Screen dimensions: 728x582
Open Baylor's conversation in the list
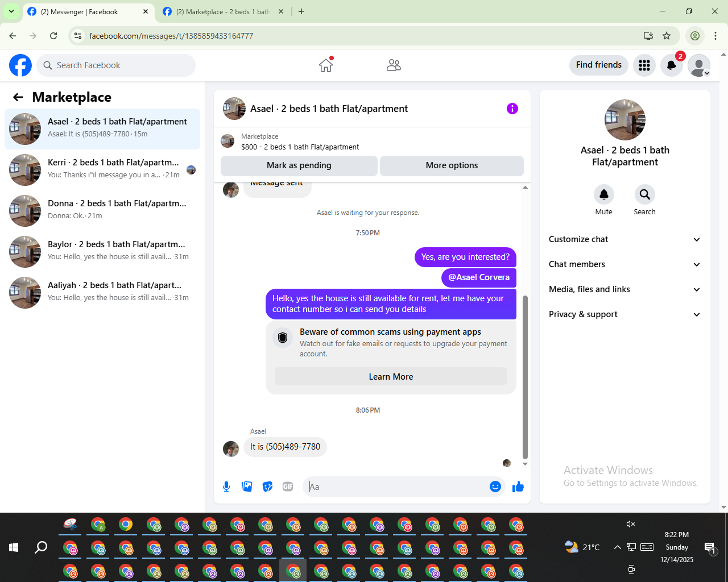(x=102, y=252)
